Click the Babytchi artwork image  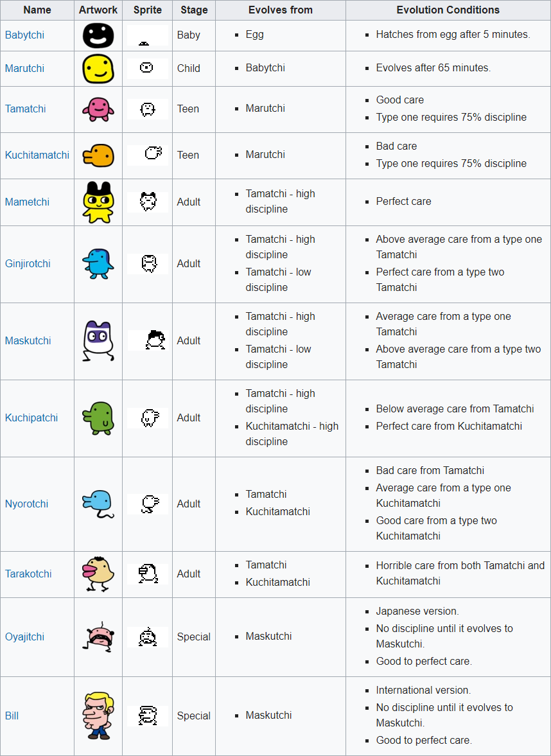coord(98,35)
